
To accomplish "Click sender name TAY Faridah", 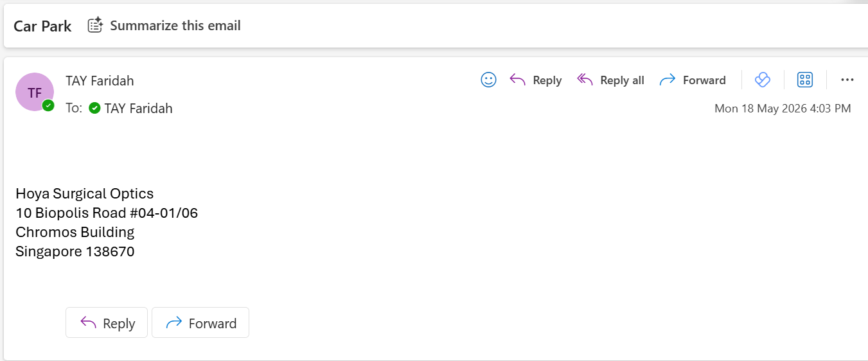I will click(x=100, y=80).
